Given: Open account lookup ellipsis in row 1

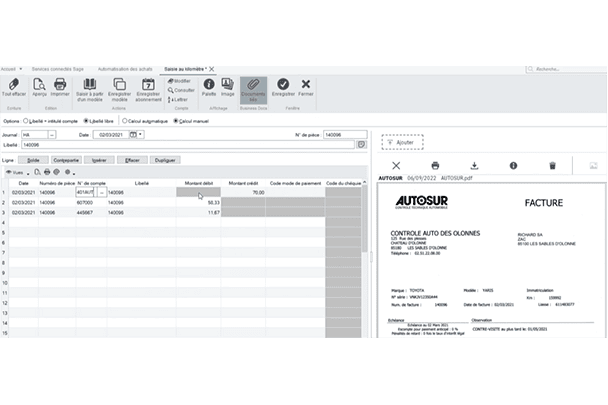Looking at the screenshot, I should point(102,192).
